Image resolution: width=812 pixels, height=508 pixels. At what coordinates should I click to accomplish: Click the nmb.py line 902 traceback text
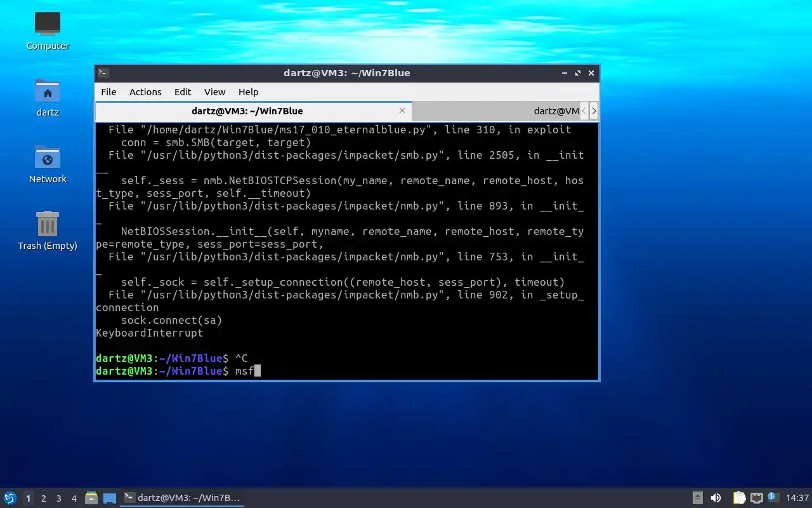(346, 295)
